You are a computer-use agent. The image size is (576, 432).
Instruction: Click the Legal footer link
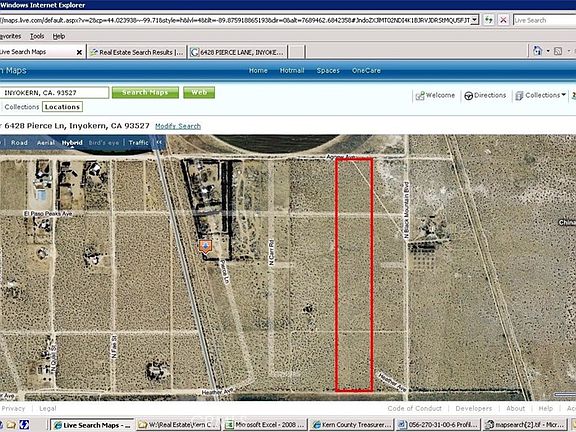48,408
